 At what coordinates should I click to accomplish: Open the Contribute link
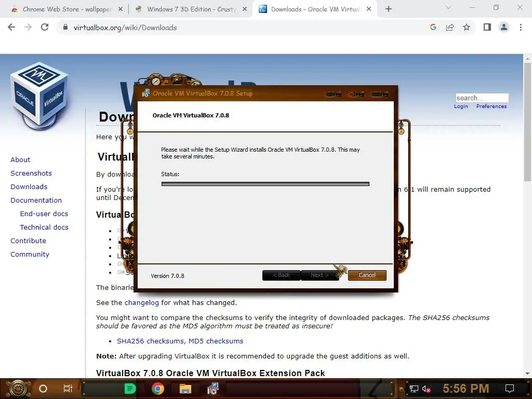click(28, 241)
